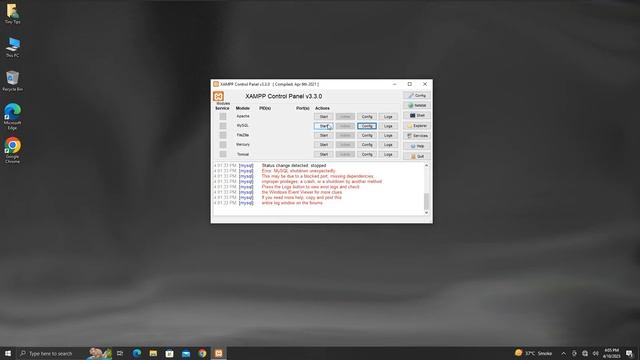Open the Logs menu for Mercury

[388, 144]
